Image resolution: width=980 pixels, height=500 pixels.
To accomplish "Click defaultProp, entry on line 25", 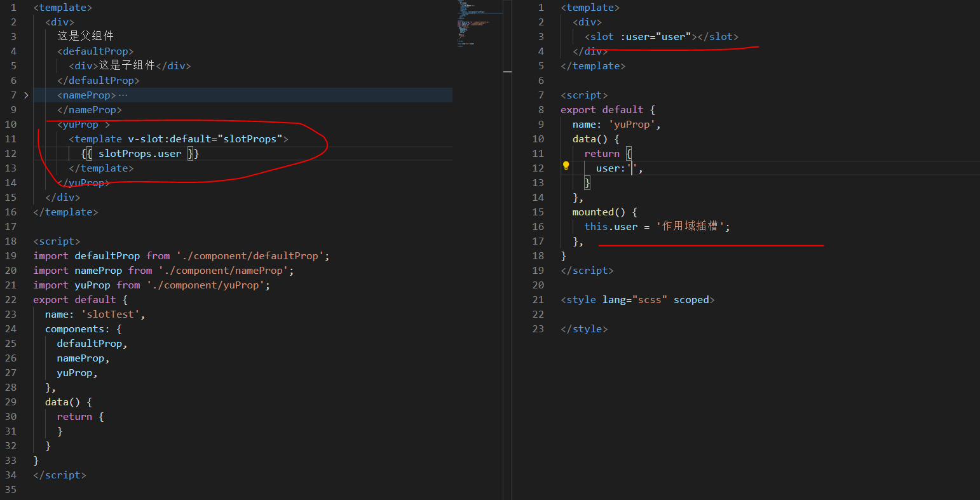I will [92, 343].
